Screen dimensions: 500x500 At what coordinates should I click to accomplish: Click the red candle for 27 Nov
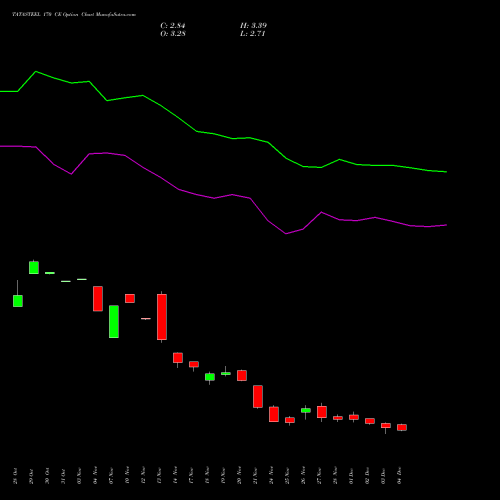[322, 412]
